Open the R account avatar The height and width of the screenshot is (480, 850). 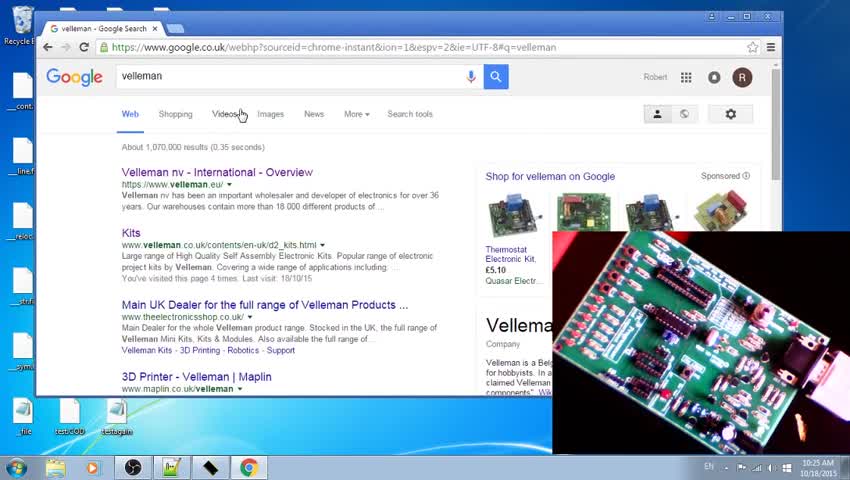click(x=742, y=78)
